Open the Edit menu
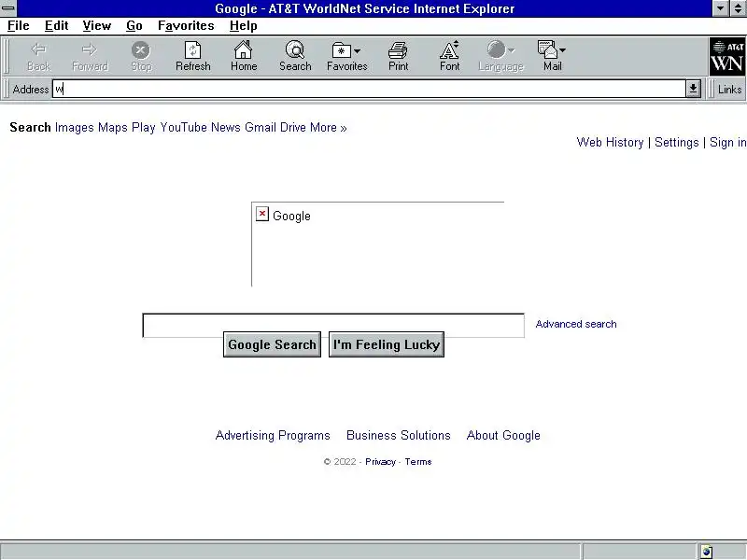 point(56,26)
